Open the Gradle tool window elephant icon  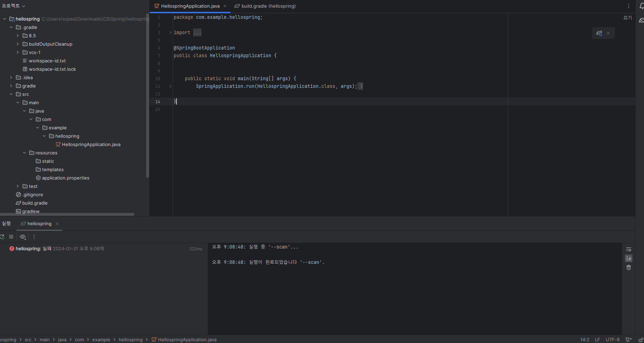click(x=642, y=21)
